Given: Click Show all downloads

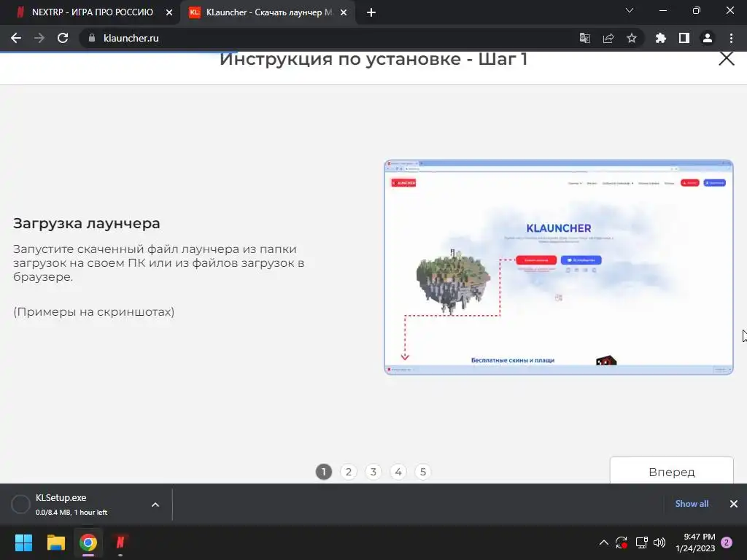Looking at the screenshot, I should pos(692,504).
